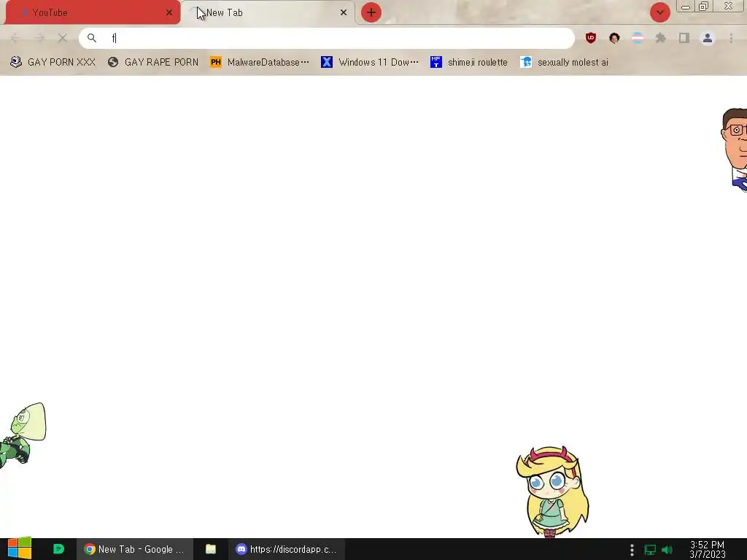
Task: Open the Chrome three-dot menu
Action: [x=731, y=38]
